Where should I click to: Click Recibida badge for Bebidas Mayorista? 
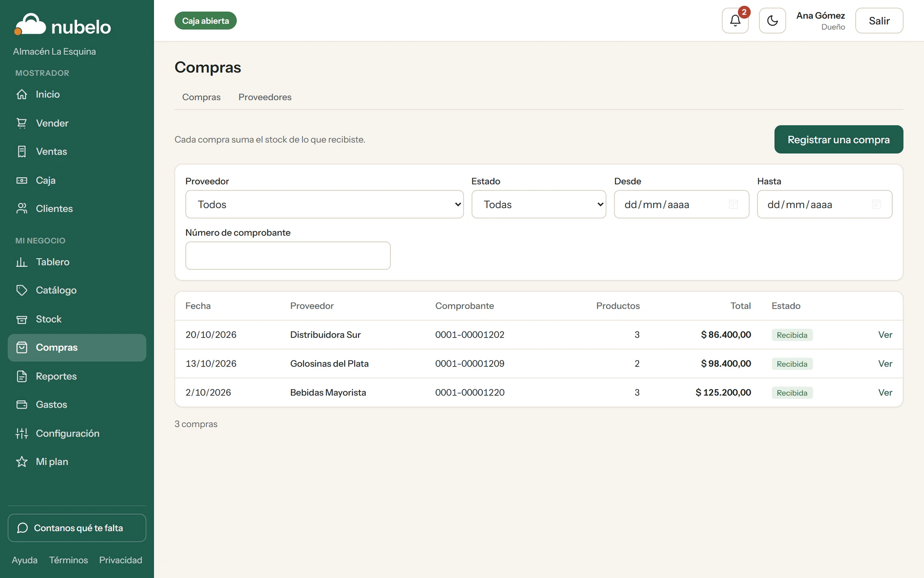(792, 393)
